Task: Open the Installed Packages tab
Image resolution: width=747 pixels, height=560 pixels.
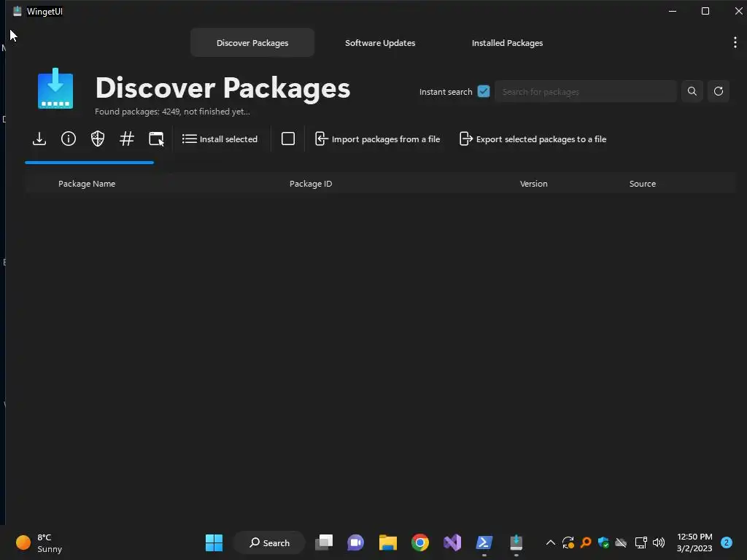Action: coord(508,43)
